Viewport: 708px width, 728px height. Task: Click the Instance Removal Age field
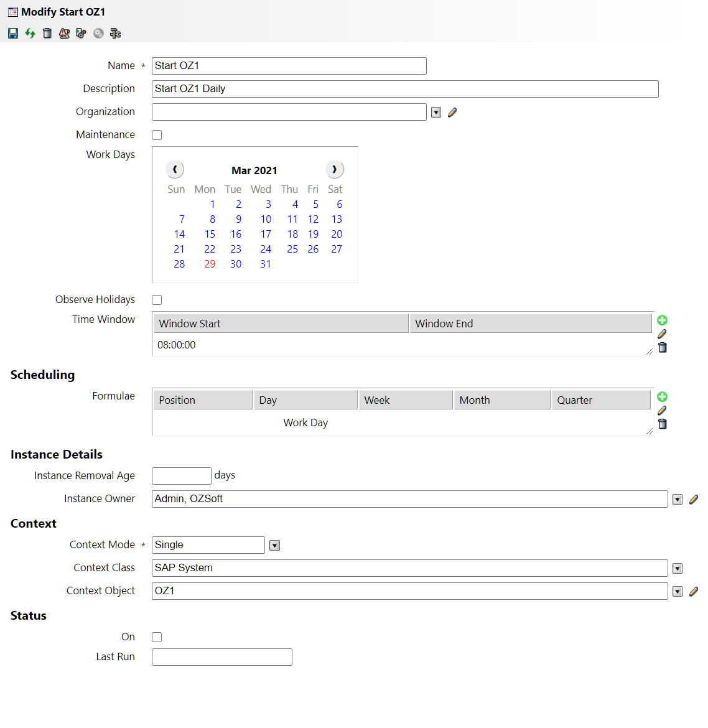click(x=182, y=476)
